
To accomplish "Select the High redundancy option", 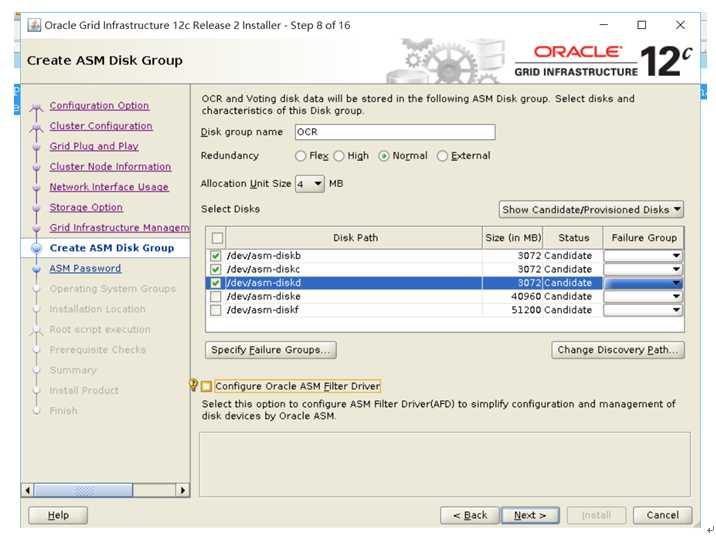I will [339, 156].
